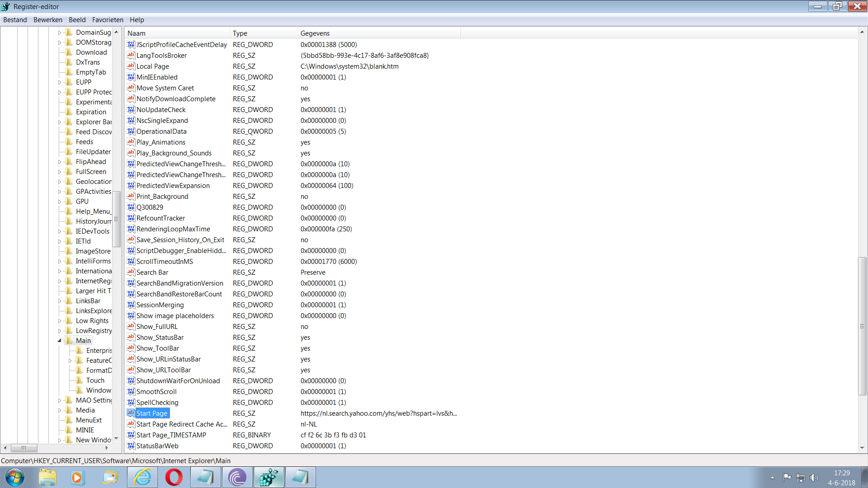Select the Start Page_TIMESTAMP binary value icon
The image size is (868, 488).
click(131, 435)
